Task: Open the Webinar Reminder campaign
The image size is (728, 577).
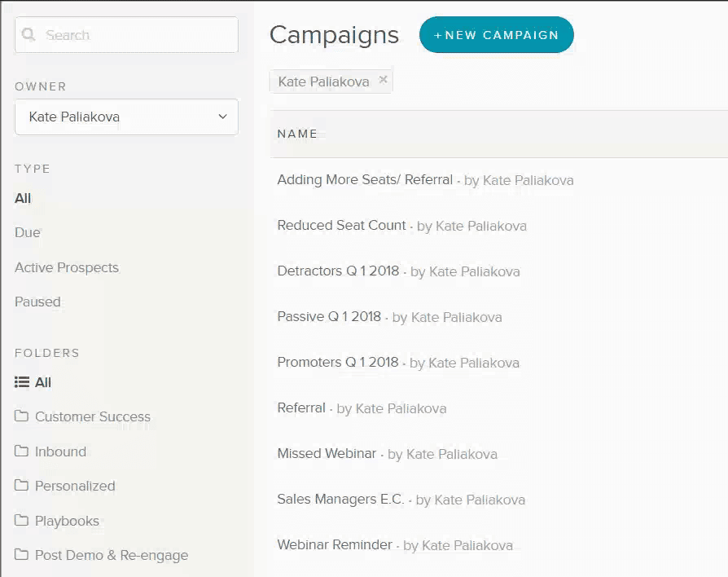Action: point(335,544)
